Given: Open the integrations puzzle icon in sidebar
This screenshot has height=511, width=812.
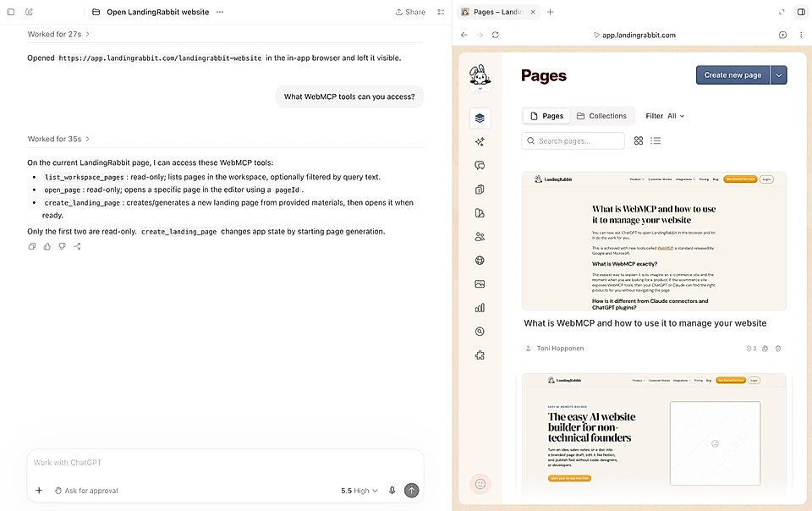Looking at the screenshot, I should [480, 355].
